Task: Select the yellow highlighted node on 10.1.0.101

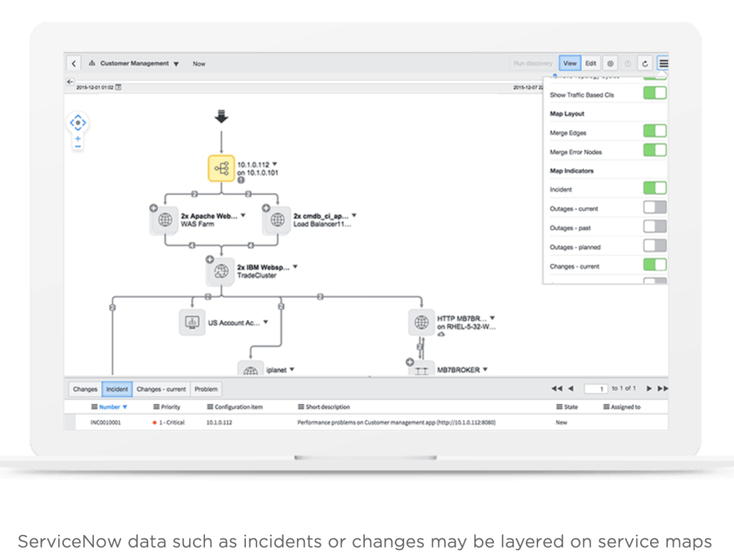Action: tap(222, 169)
